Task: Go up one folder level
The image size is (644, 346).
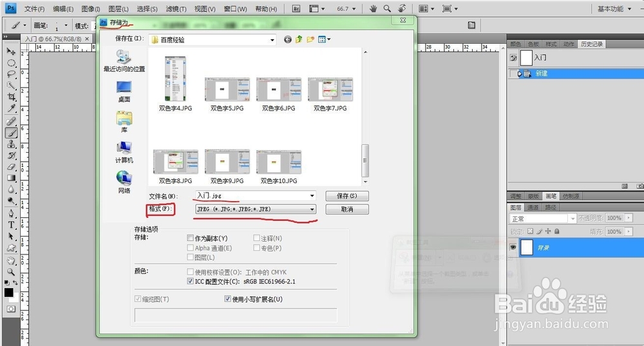Action: click(x=299, y=39)
